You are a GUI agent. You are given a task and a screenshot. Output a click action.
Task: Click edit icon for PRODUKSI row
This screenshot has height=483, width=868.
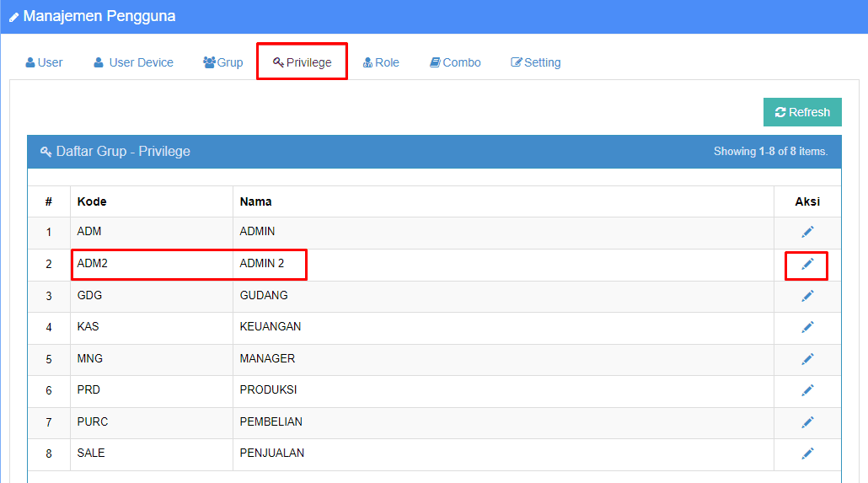(807, 390)
